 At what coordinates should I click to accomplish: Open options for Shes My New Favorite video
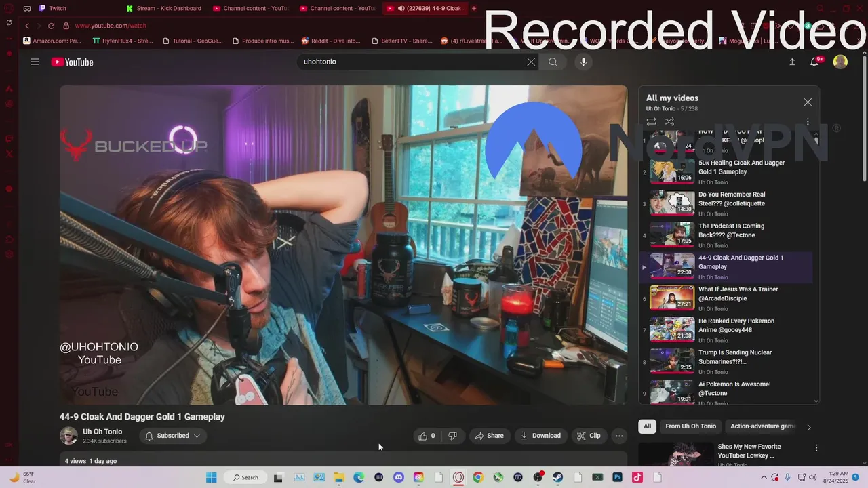[816, 448]
